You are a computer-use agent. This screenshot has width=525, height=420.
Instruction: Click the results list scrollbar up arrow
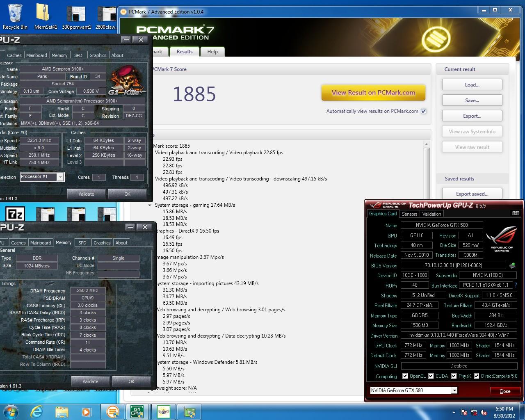pos(427,144)
